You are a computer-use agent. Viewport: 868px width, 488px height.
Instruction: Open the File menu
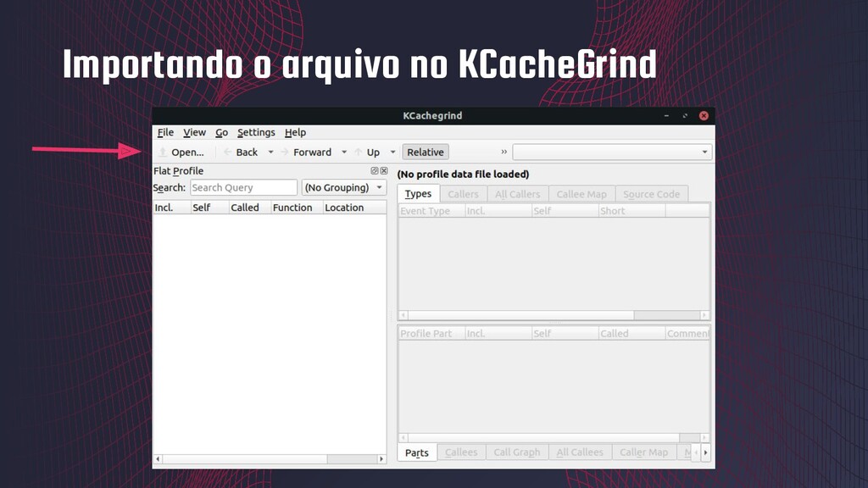(x=165, y=132)
